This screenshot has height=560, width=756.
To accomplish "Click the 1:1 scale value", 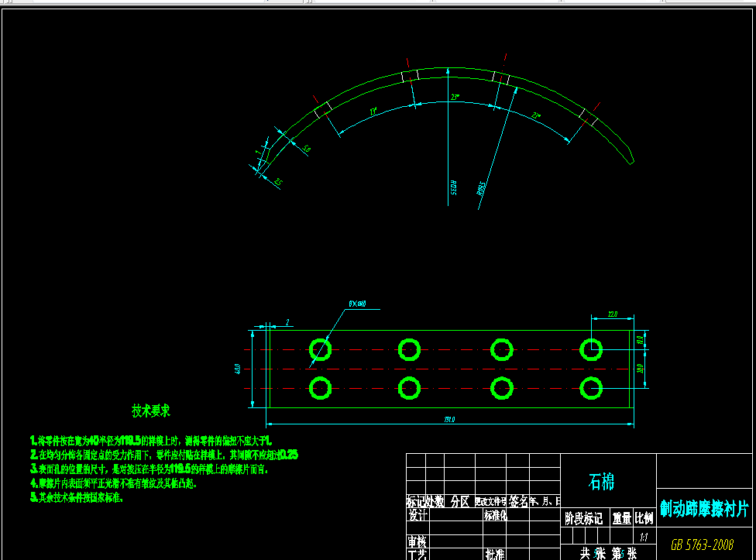I will click(x=644, y=537).
